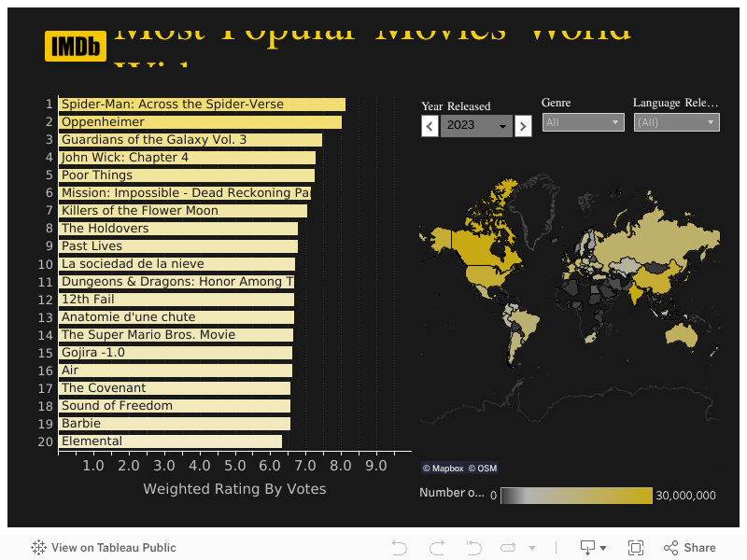The image size is (747, 560).
Task: Click rank number 20 label
Action: pos(45,441)
